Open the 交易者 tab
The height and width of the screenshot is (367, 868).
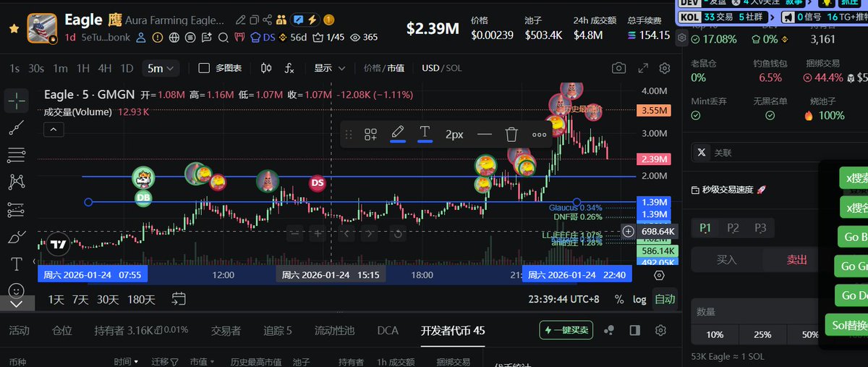226,331
